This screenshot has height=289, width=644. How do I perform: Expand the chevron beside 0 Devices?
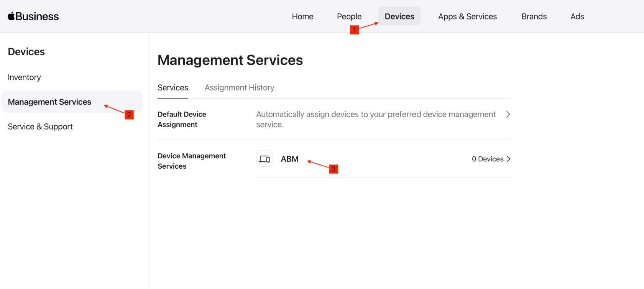(x=508, y=159)
